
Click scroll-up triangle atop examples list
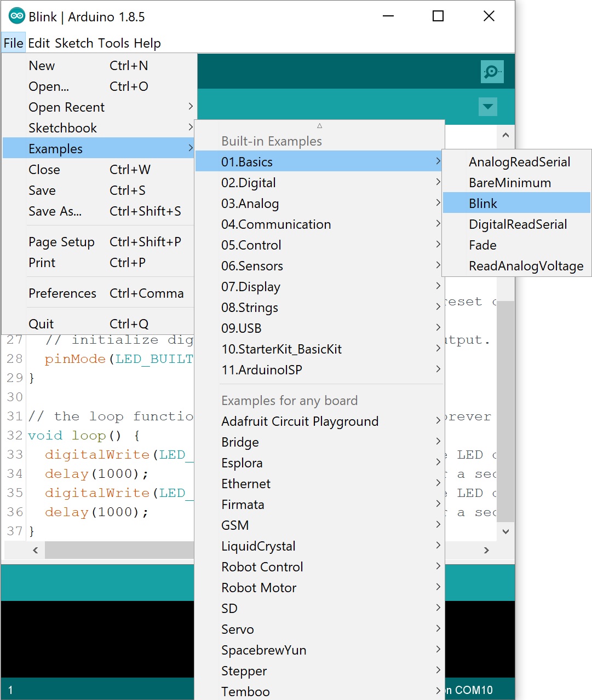(319, 126)
